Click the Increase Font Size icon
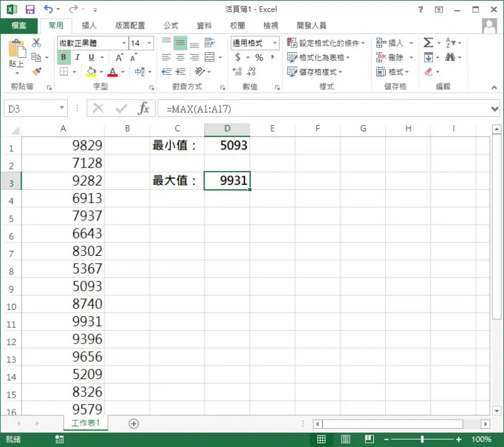Image resolution: width=504 pixels, height=447 pixels. [x=119, y=57]
